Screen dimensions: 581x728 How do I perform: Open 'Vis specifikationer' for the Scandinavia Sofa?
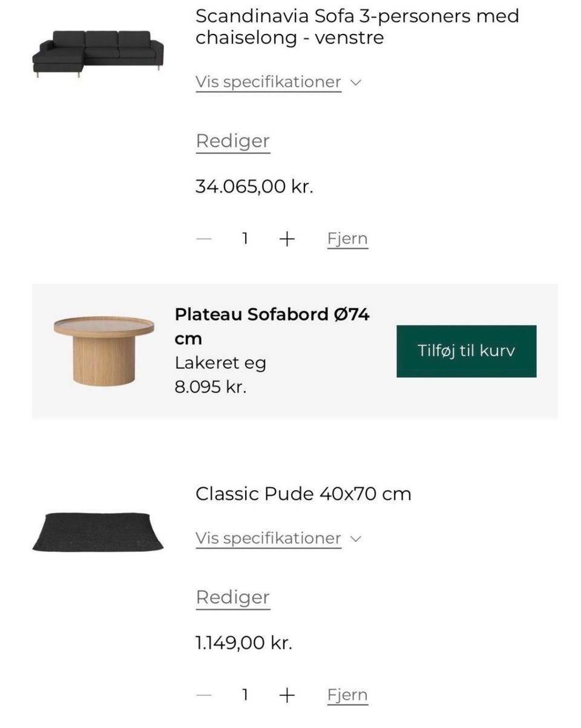click(268, 82)
